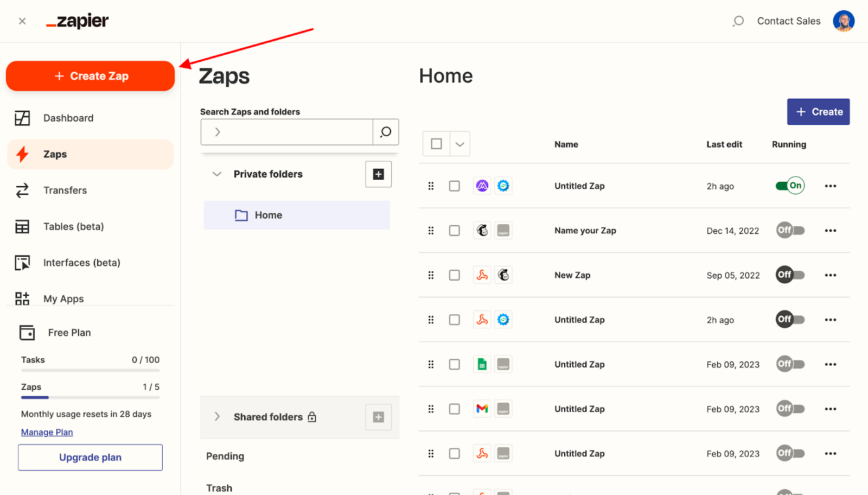Click drag handle of Name your Zap row
The image size is (868, 495).
[431, 231]
